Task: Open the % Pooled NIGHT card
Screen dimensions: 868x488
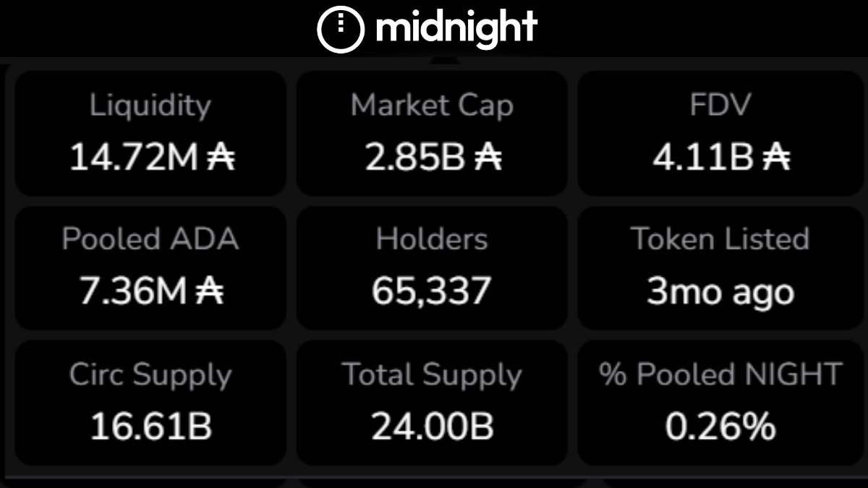Action: [720, 403]
